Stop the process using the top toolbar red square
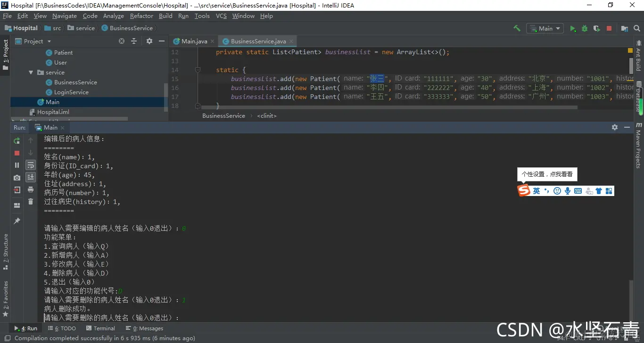 [609, 28]
